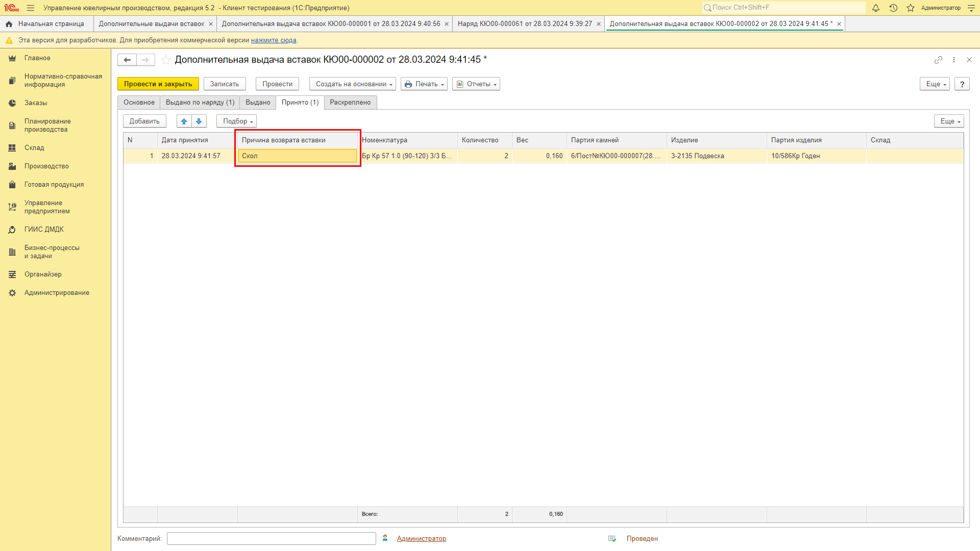This screenshot has height=551, width=980.
Task: Click the ГИИС ДМДК sidebar icon
Action: pyautogui.click(x=12, y=230)
